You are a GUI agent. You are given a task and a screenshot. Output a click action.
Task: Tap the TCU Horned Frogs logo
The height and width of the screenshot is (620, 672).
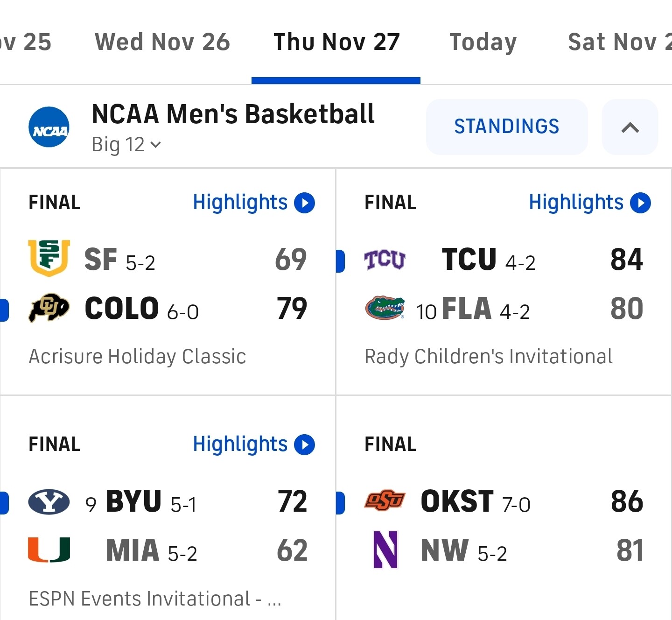point(385,260)
